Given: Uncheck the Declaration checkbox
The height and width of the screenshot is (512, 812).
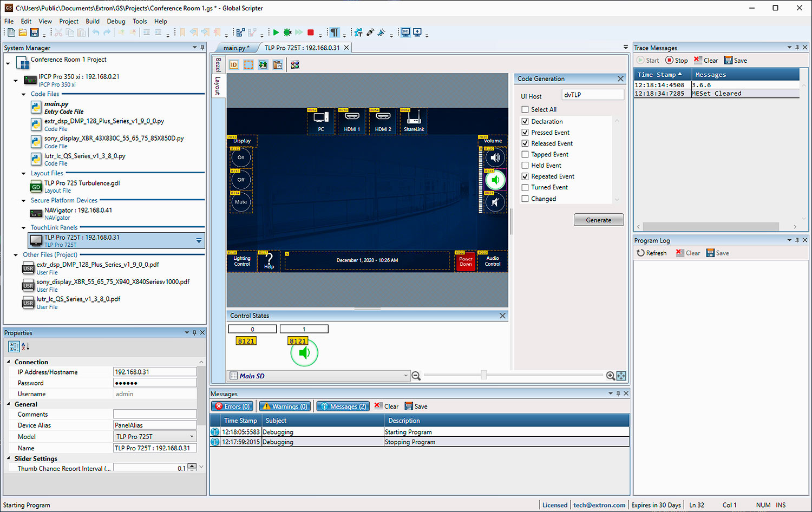Looking at the screenshot, I should [525, 121].
